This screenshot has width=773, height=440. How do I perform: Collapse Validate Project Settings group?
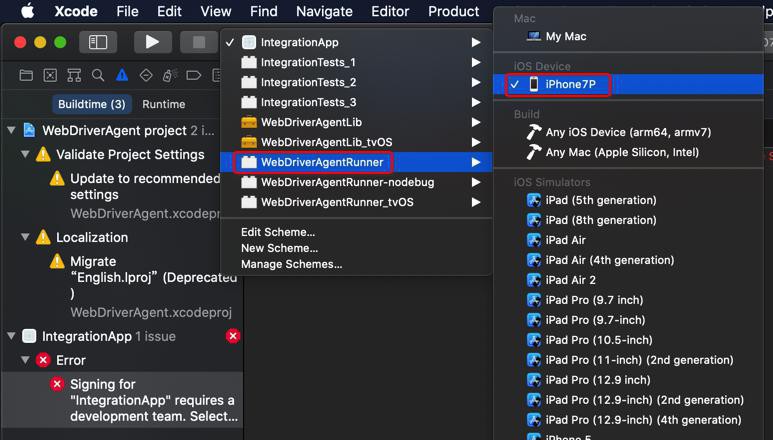(25, 154)
